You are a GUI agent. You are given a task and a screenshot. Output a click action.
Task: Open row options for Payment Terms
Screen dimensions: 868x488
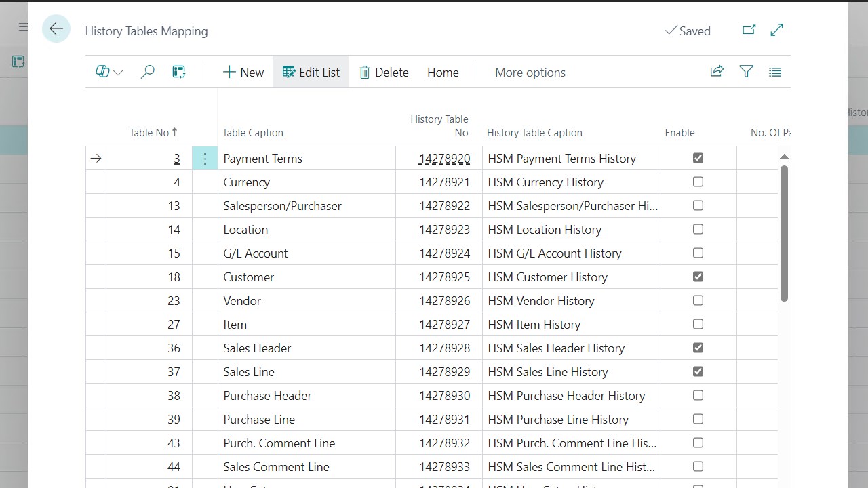tap(205, 159)
